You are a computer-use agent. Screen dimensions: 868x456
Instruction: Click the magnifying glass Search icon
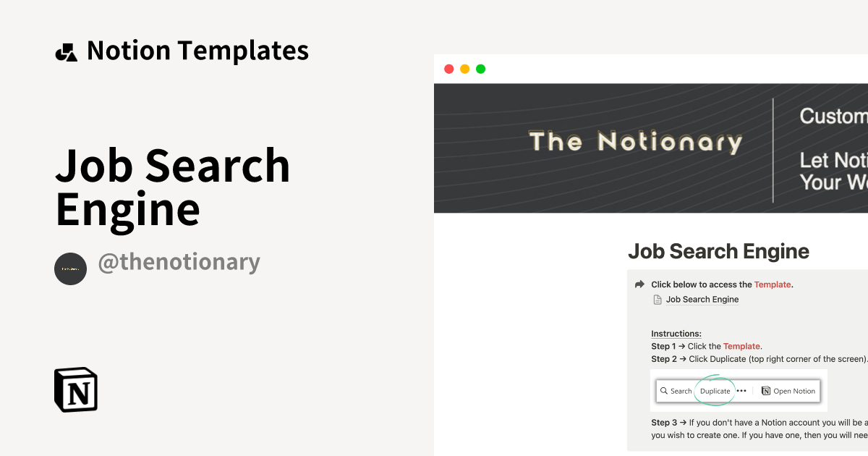[x=663, y=391]
